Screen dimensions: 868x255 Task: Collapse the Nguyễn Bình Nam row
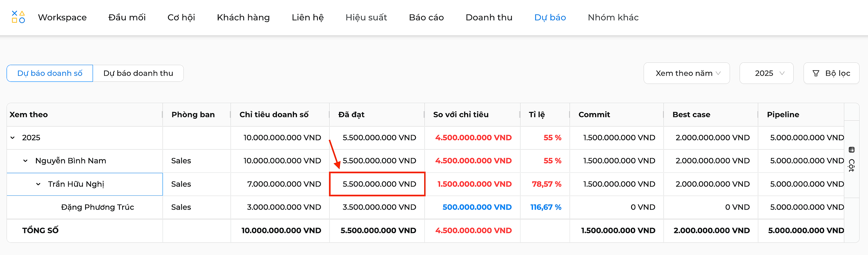pos(25,161)
